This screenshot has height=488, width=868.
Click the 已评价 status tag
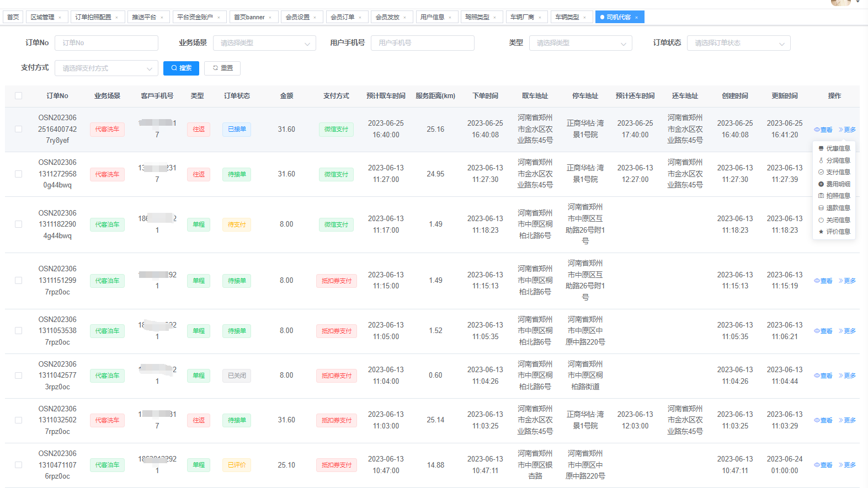(237, 465)
